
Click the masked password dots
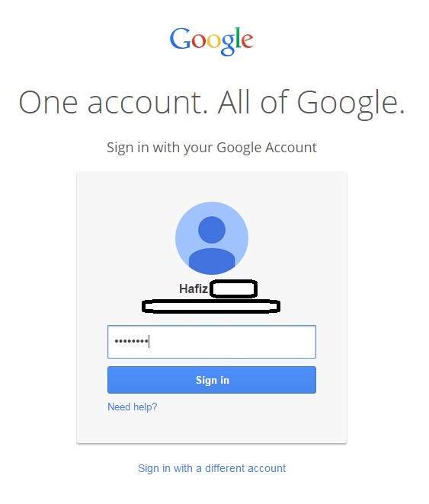(131, 341)
